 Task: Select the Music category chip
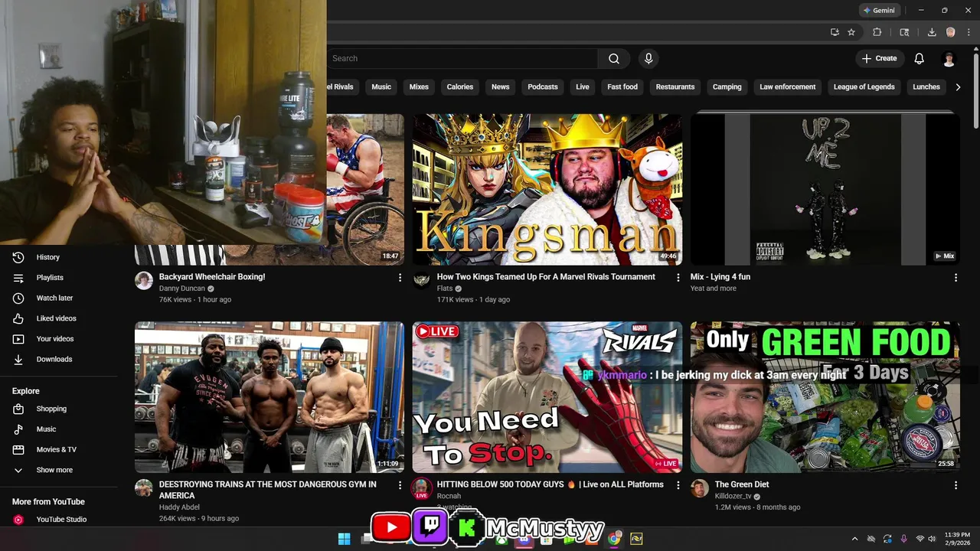(381, 87)
